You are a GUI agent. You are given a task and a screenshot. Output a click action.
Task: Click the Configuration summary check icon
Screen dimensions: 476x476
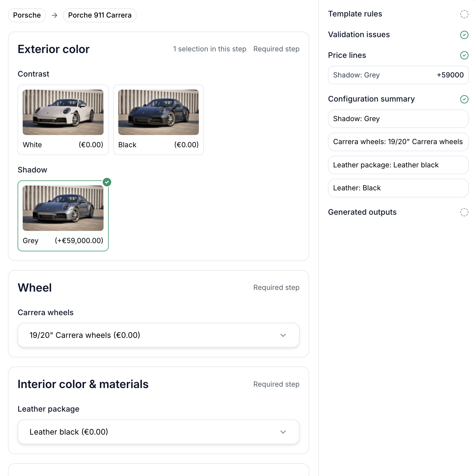tap(464, 99)
